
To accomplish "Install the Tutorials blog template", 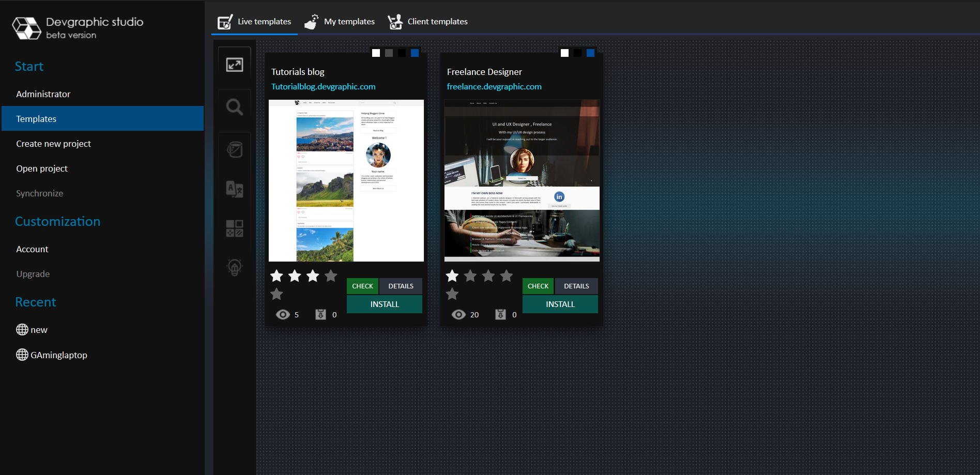I will 385,304.
